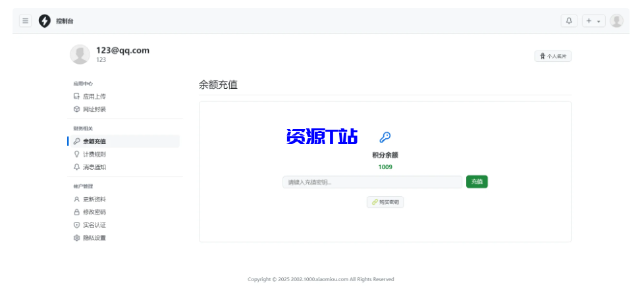The width and height of the screenshot is (644, 289).
Task: Focus the 充值密钥 input field
Action: (x=373, y=182)
